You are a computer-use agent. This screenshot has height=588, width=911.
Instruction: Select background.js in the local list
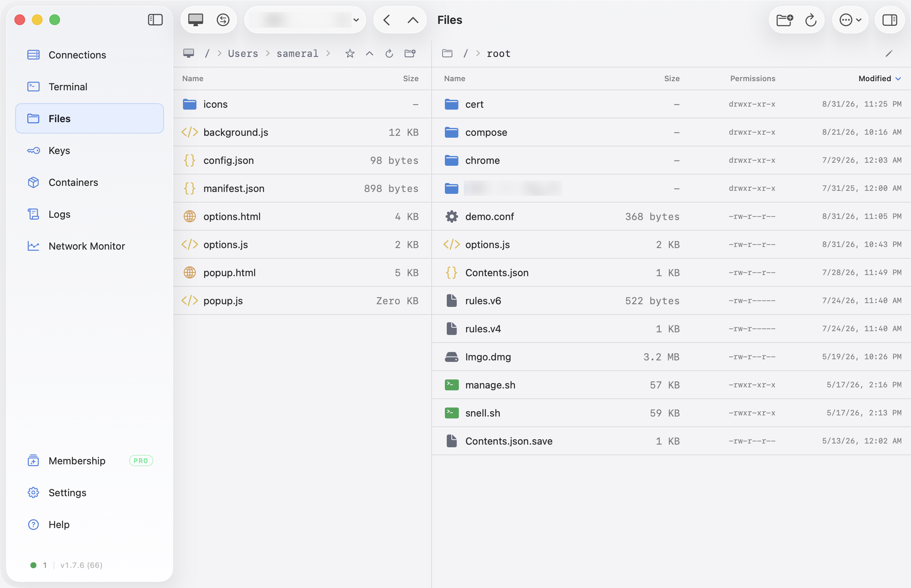[x=302, y=132]
